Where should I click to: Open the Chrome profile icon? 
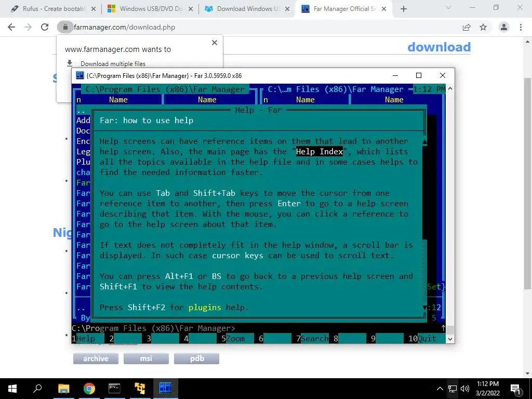504,27
